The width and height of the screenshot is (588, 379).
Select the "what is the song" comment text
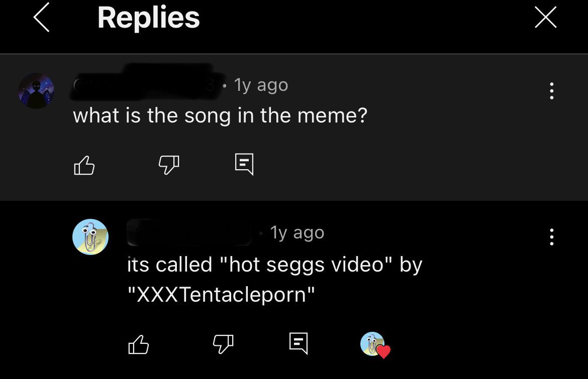point(220,116)
